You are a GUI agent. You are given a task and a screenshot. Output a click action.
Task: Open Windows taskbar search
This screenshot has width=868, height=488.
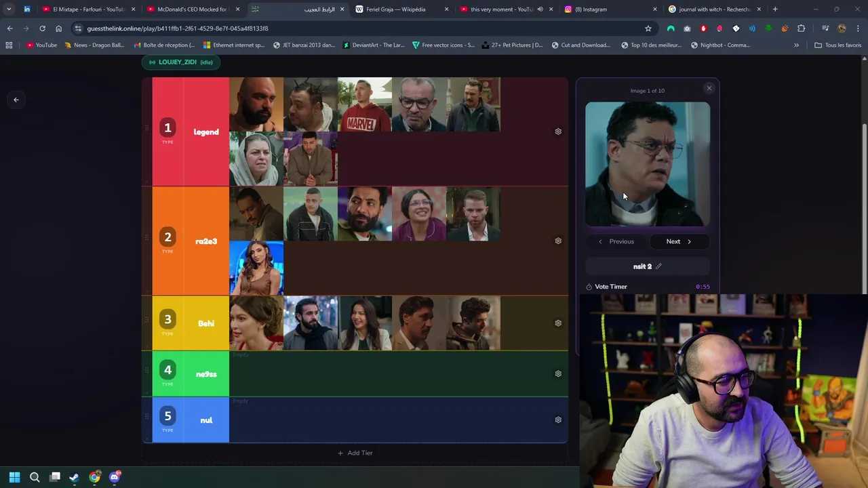click(x=35, y=477)
